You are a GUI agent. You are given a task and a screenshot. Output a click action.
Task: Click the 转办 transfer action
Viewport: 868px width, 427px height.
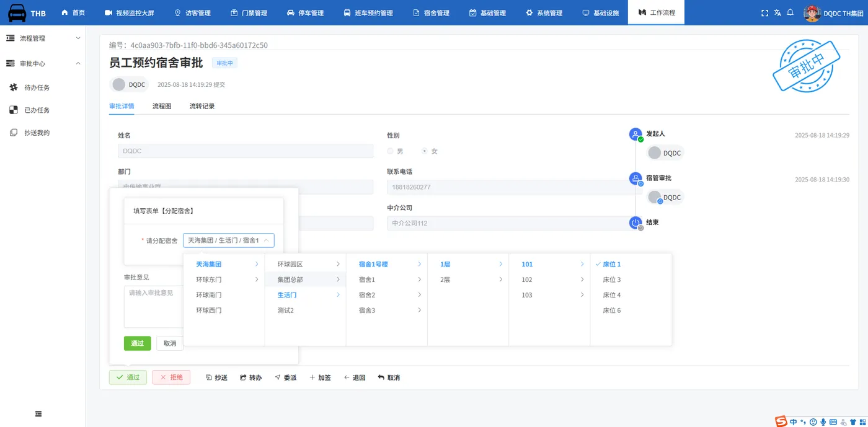pyautogui.click(x=250, y=377)
